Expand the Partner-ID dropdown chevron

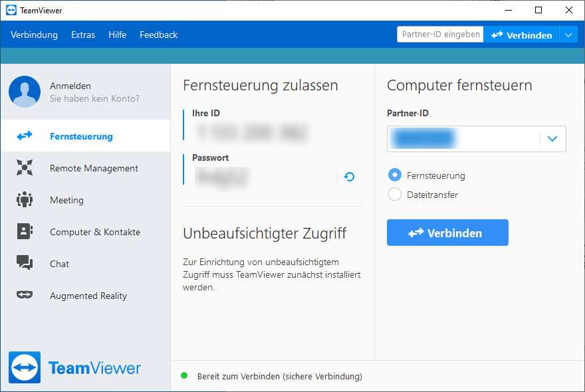pos(552,139)
